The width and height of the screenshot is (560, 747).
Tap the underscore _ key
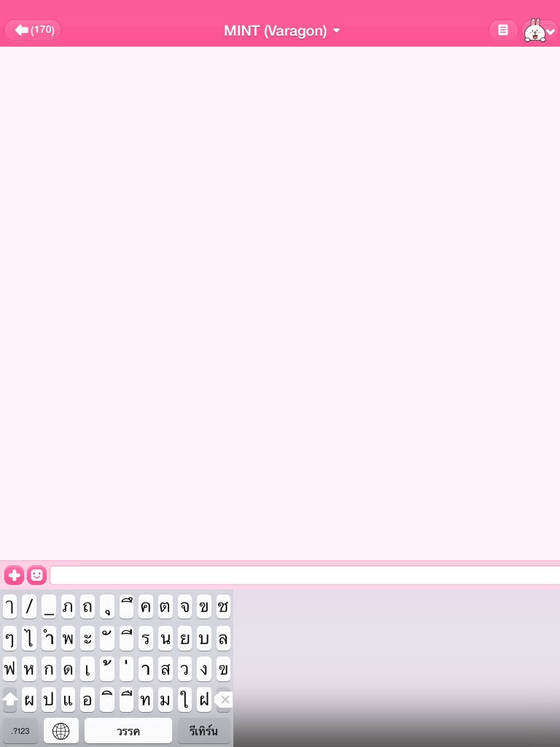49,606
